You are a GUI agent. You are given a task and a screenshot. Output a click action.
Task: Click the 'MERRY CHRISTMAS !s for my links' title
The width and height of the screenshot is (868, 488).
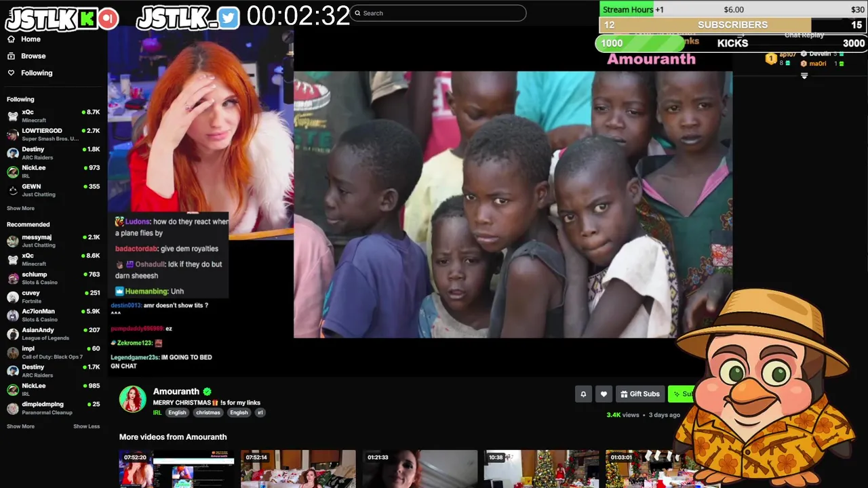[x=207, y=403]
